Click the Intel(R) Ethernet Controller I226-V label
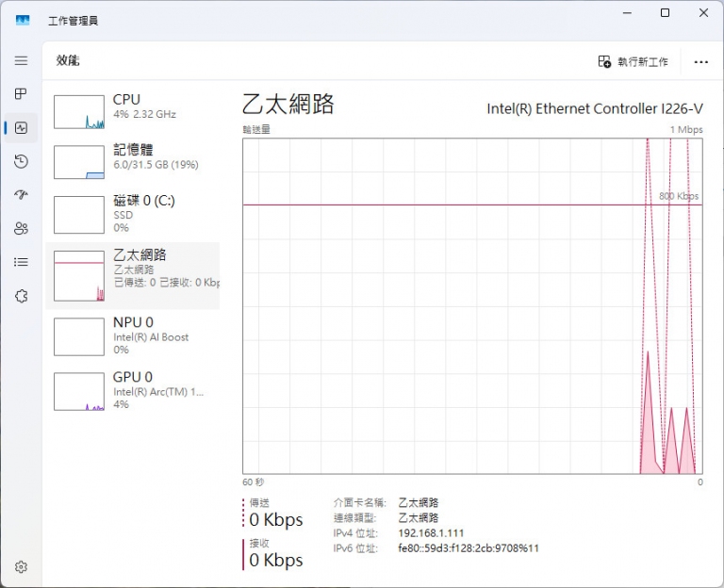Screen dimensions: 724x588 pyautogui.click(x=595, y=109)
